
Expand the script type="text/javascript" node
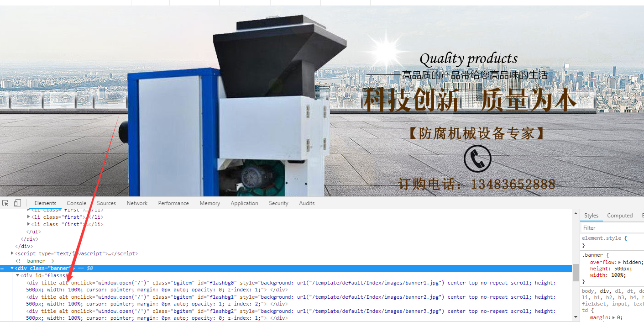[12, 253]
